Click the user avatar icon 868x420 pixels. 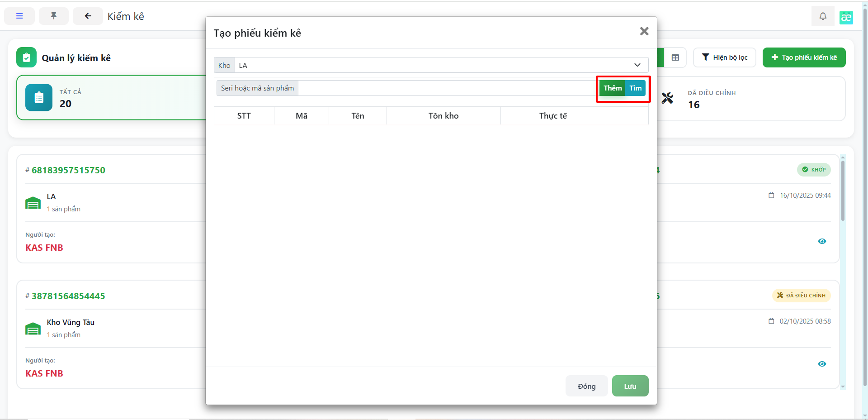coord(846,17)
